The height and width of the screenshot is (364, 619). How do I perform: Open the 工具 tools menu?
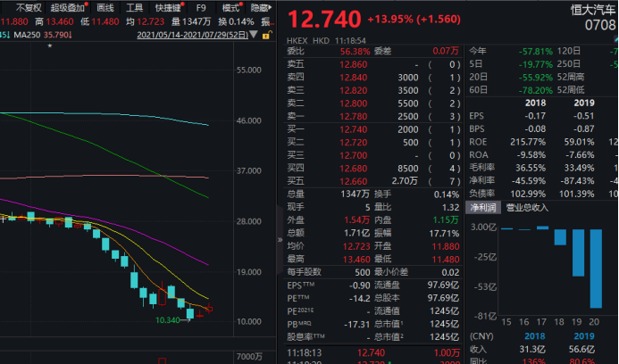134,7
